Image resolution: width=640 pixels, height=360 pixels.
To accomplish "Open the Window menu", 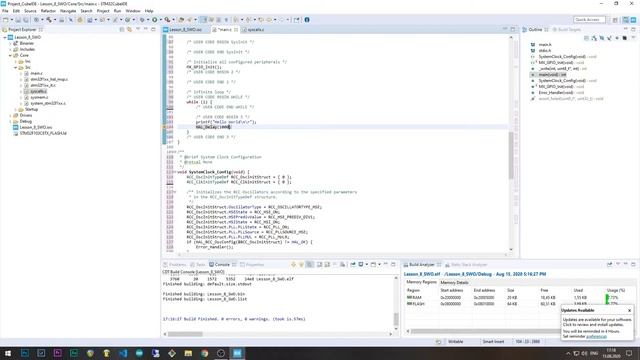I will click(133, 11).
